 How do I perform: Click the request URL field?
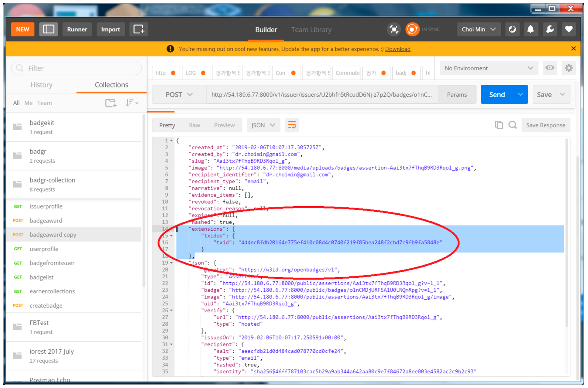[x=322, y=94]
